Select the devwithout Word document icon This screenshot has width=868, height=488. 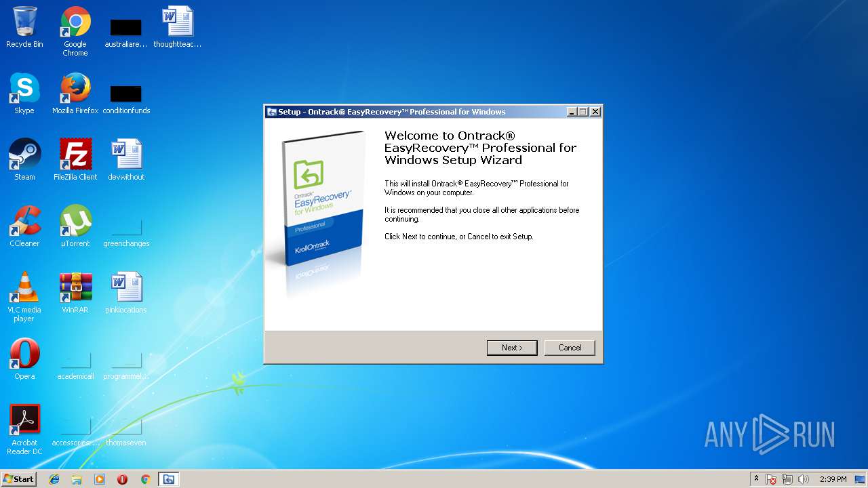pos(126,160)
